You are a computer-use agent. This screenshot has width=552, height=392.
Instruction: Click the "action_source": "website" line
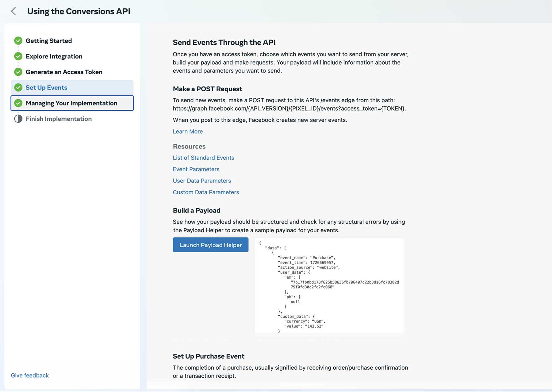coord(309,267)
